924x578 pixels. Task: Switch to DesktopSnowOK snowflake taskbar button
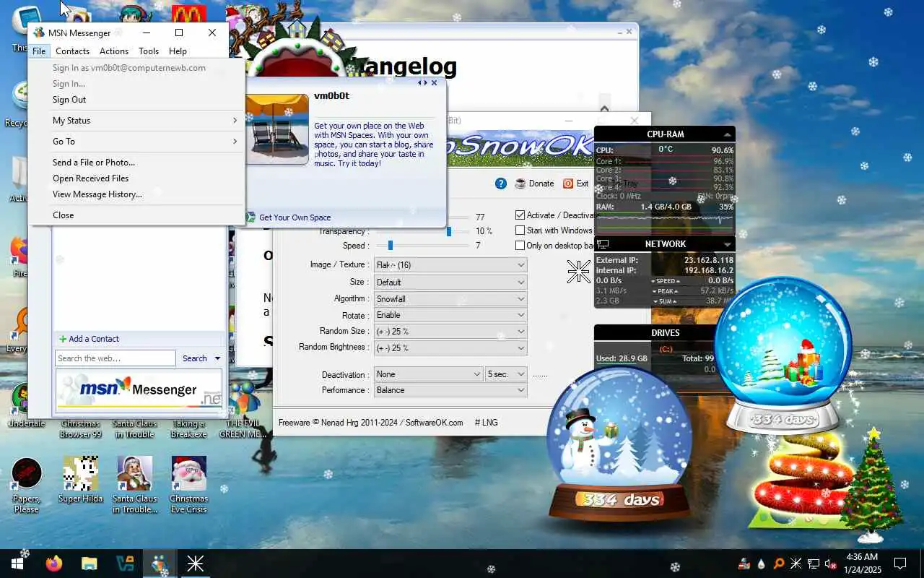tap(195, 563)
